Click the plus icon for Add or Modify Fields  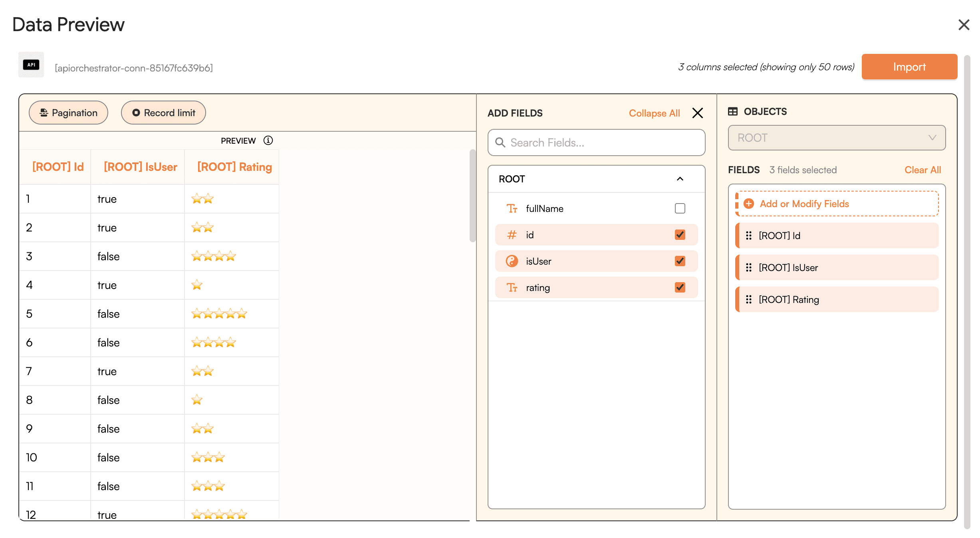click(x=749, y=204)
